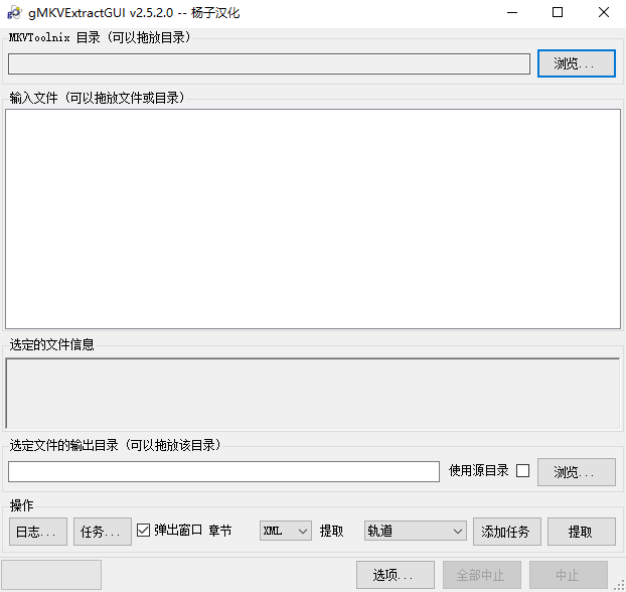The image size is (626, 592).
Task: Click the 全部中止 abort all button
Action: point(482,575)
